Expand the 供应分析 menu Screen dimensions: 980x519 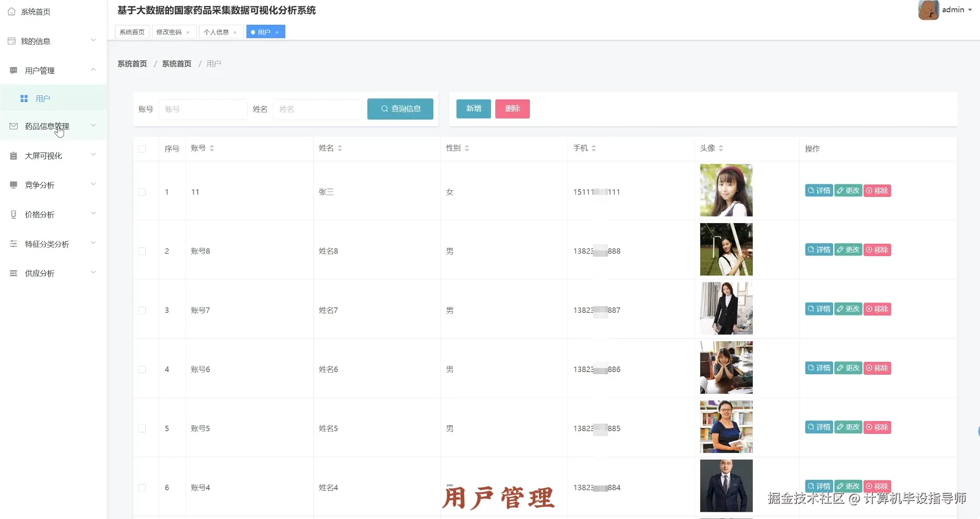[x=93, y=272]
